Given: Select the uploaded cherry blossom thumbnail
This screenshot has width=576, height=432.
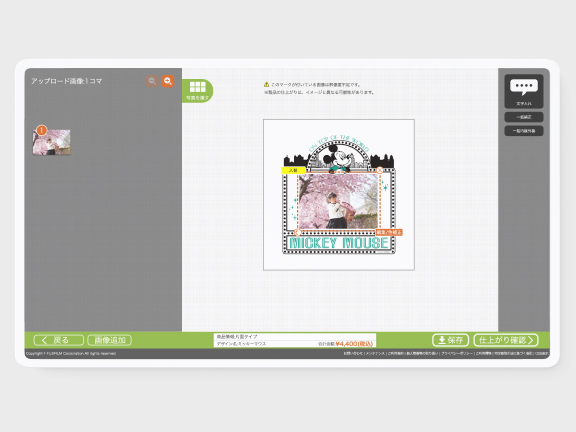Looking at the screenshot, I should coord(51,142).
